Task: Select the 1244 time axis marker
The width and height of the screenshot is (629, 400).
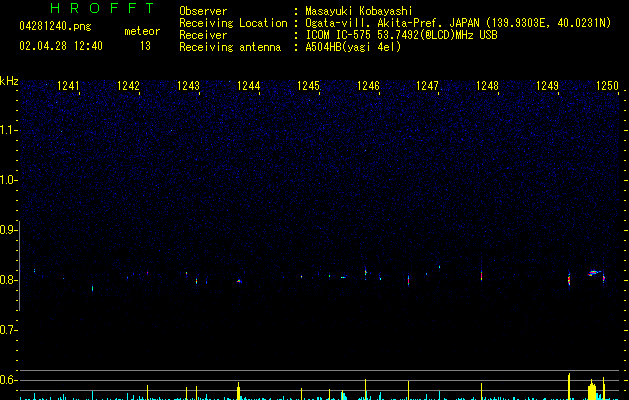Action: pyautogui.click(x=248, y=86)
